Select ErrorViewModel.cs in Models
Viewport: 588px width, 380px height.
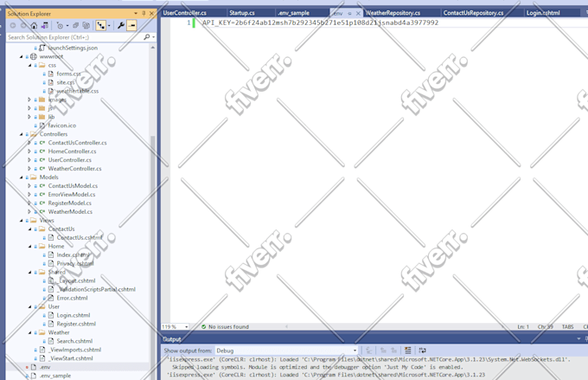click(72, 195)
